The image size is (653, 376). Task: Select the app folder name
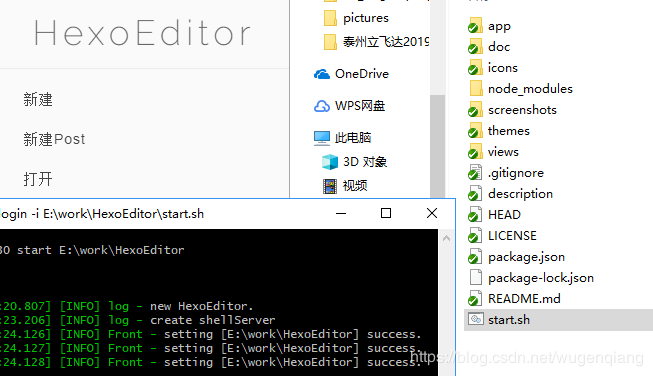click(x=499, y=26)
